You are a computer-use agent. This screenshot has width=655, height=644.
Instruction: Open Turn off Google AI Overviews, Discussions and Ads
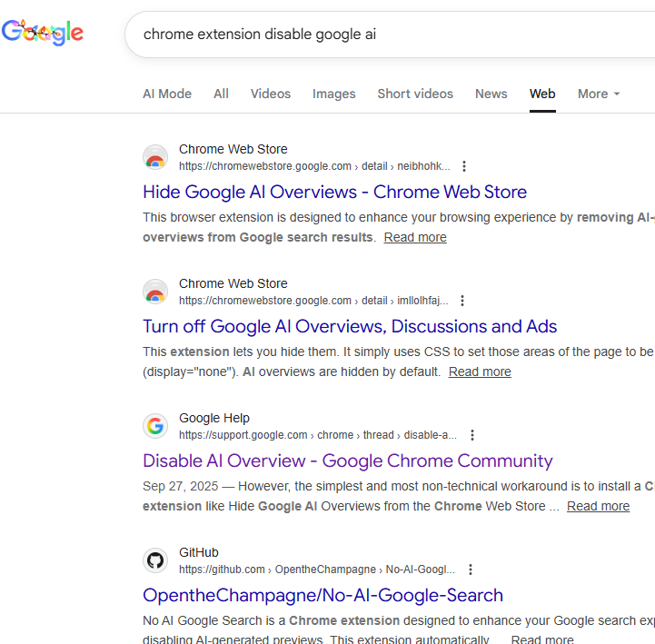coord(350,327)
